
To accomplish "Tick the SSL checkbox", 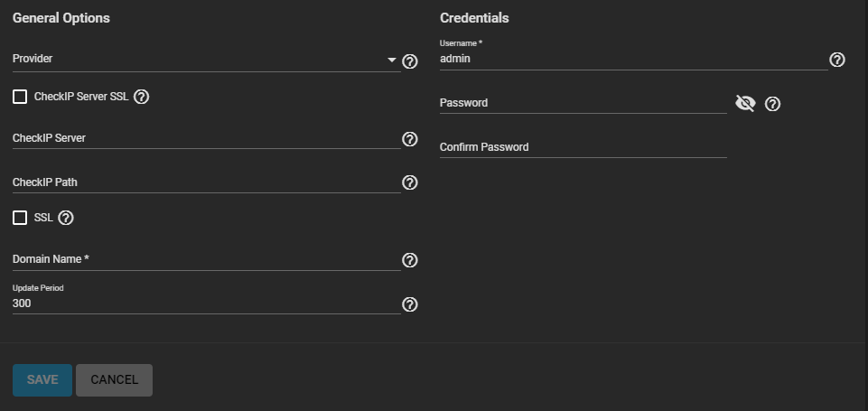I will pyautogui.click(x=20, y=218).
